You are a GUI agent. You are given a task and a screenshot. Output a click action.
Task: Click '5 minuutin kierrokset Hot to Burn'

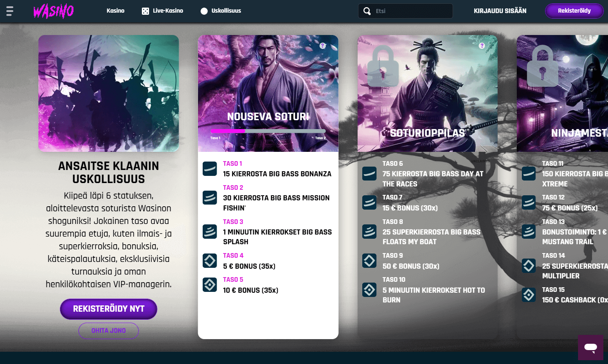(x=434, y=295)
